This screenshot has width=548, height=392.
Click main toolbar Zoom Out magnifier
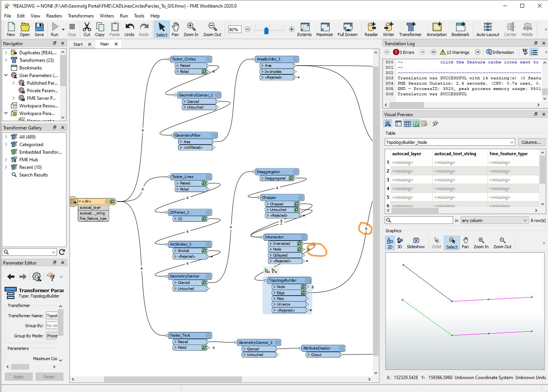[212, 29]
